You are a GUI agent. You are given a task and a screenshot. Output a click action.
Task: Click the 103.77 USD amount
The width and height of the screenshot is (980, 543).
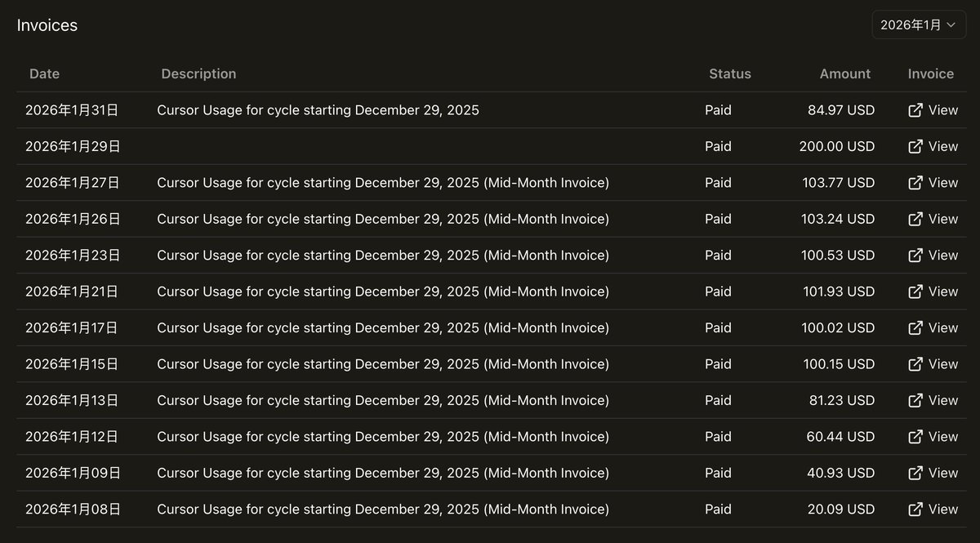click(x=839, y=183)
